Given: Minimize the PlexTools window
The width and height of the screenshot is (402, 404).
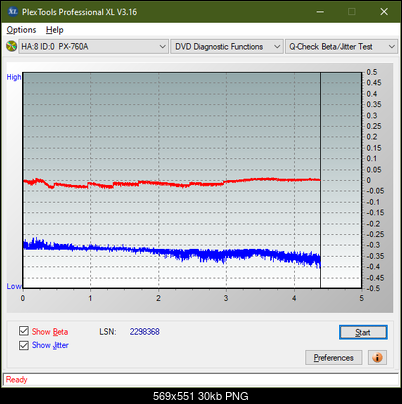Looking at the screenshot, I should [320, 12].
